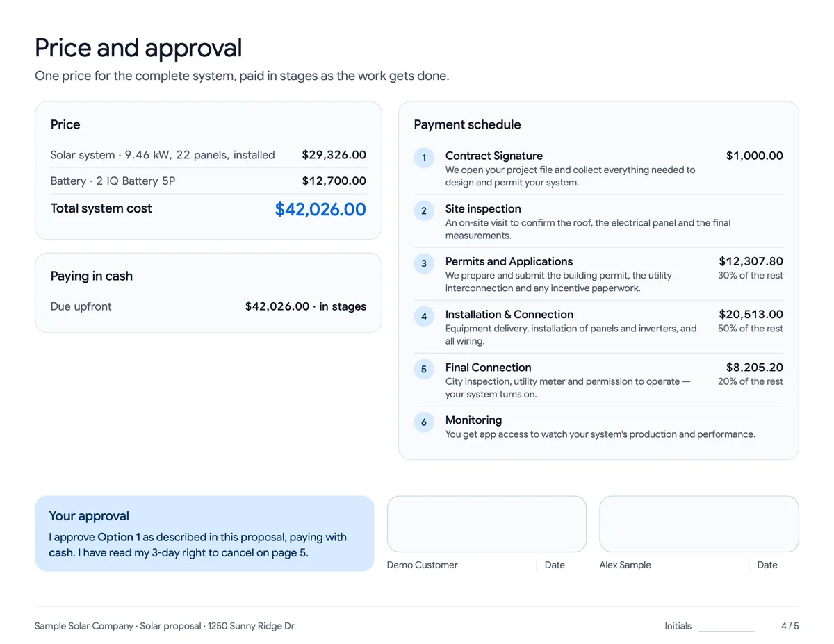Select 'Solar system · 9.46 kW, 22 panels, installed'
834x644 pixels.
(x=163, y=155)
